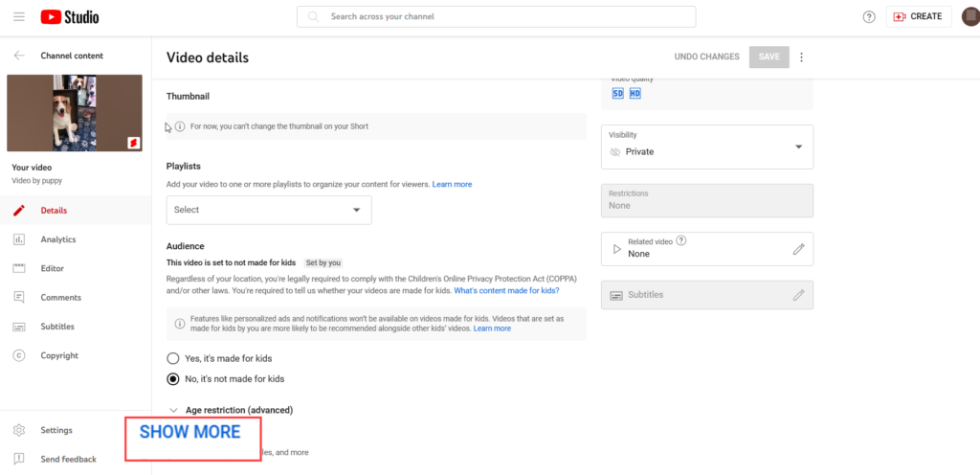Edit Subtitles with the pencil icon

click(x=799, y=295)
